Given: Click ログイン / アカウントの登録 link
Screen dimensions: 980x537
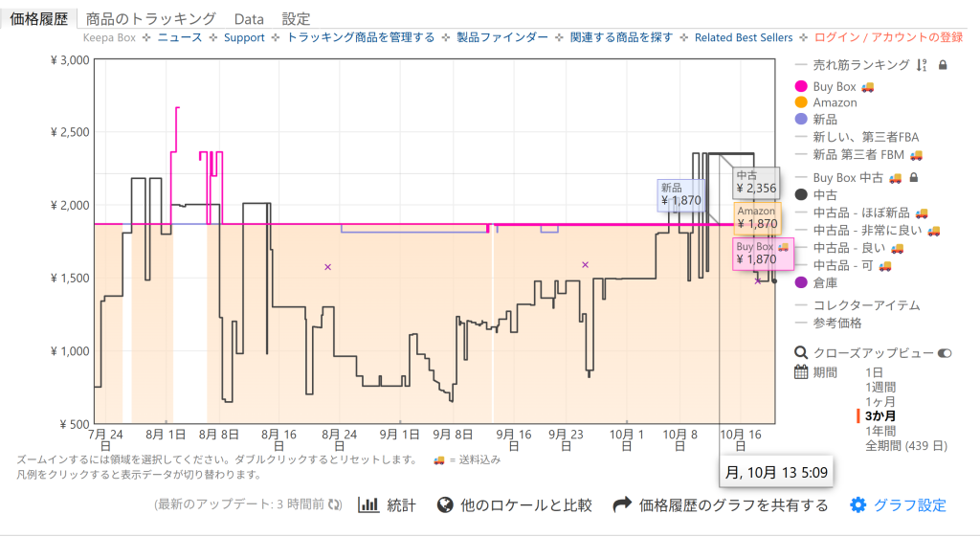Looking at the screenshot, I should coord(888,37).
